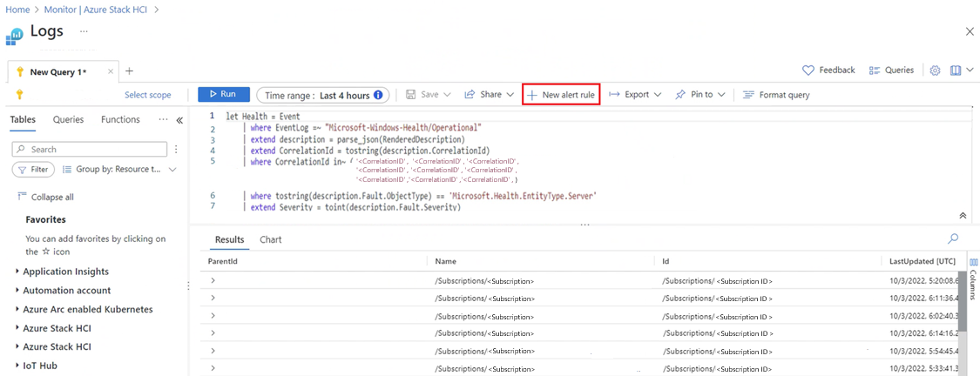Viewport: 980px width, 376px height.
Task: Expand the dropdown beside the book icon
Action: point(970,70)
